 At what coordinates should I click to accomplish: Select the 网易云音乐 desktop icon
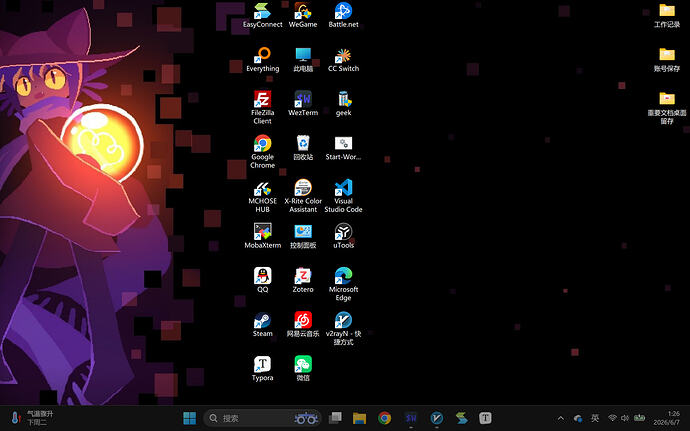click(x=303, y=325)
